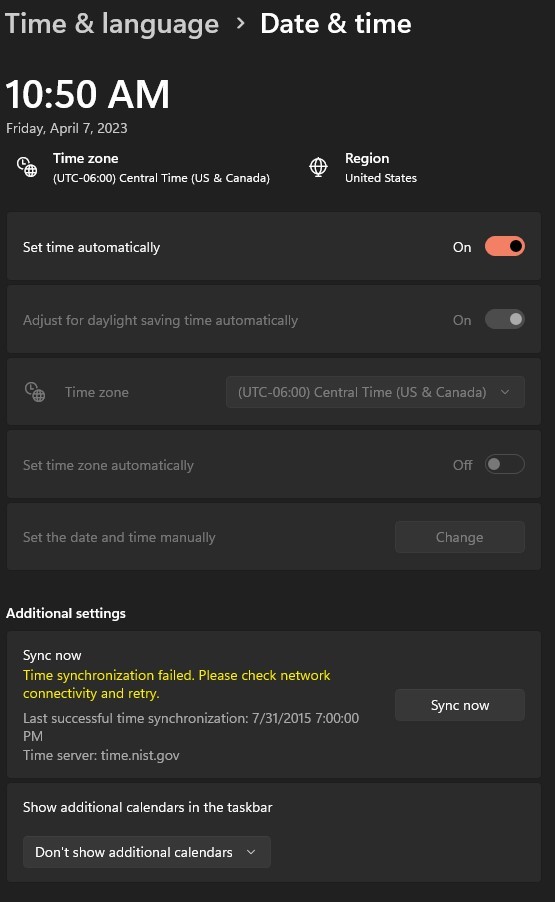Click the time zone dropdown chevron arrow
Viewport: 555px width, 902px height.
click(x=505, y=392)
